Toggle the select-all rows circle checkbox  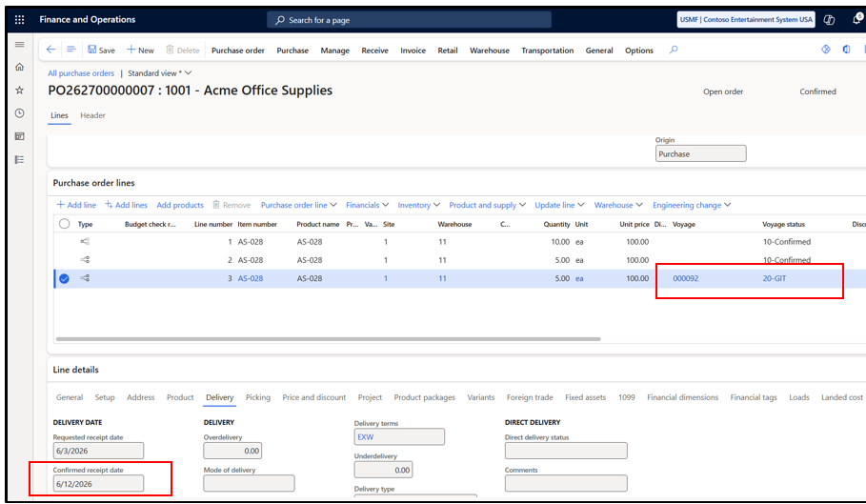click(x=64, y=224)
